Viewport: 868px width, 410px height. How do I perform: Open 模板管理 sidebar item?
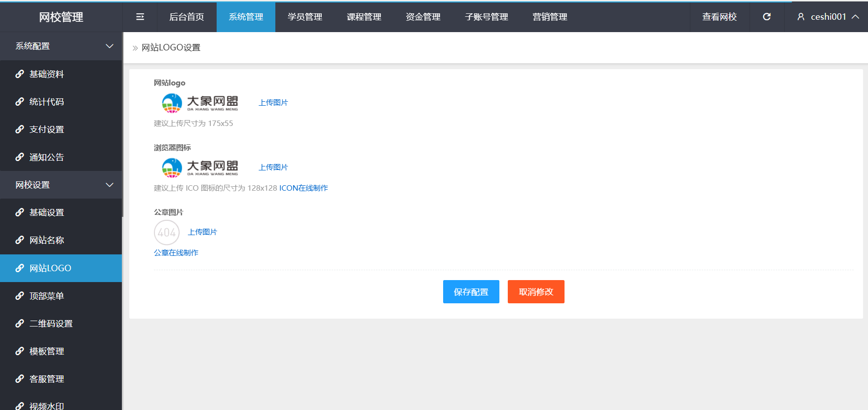click(61, 351)
